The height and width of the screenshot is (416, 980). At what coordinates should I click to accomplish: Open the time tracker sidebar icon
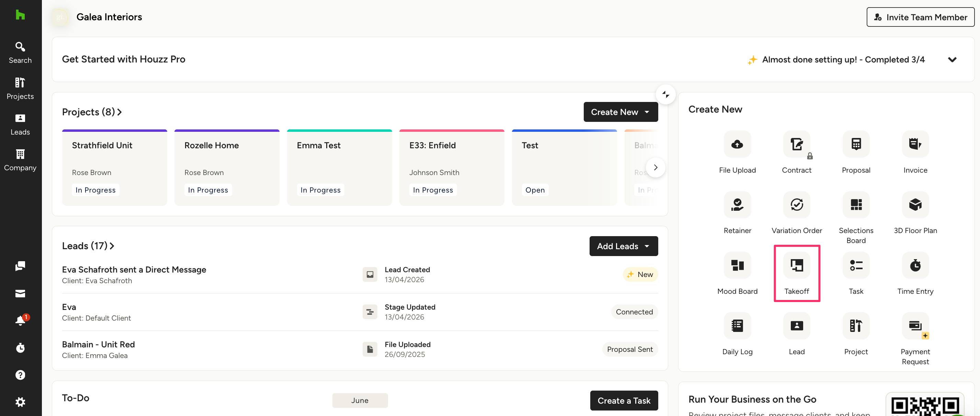pos(20,348)
